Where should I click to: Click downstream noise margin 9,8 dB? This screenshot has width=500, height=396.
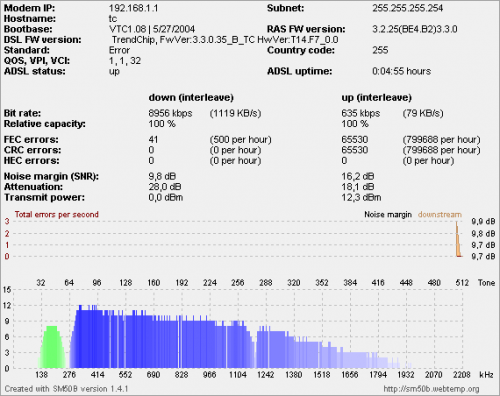(x=162, y=176)
